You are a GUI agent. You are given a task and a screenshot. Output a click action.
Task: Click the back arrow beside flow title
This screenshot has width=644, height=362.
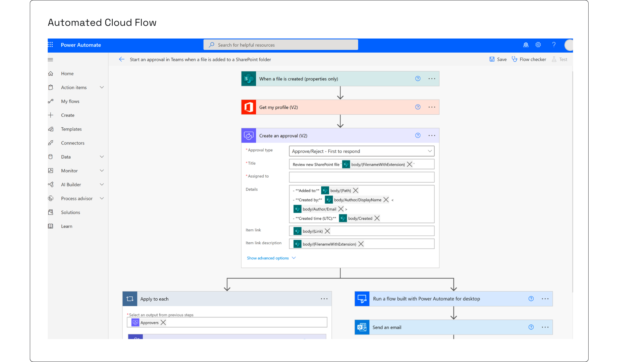[122, 59]
